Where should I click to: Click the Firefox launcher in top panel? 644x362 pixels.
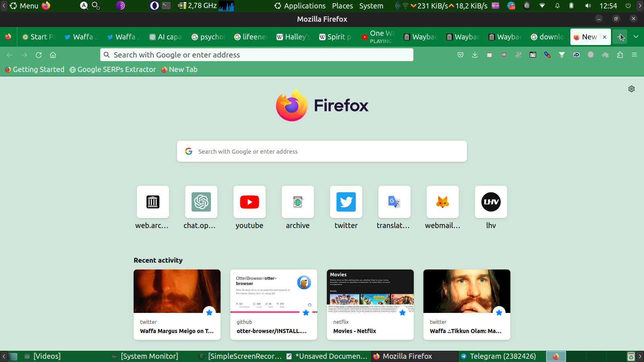pyautogui.click(x=46, y=6)
